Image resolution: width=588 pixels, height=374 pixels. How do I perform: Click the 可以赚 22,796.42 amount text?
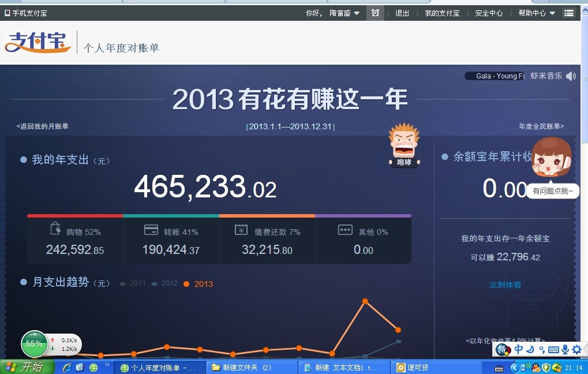[505, 257]
